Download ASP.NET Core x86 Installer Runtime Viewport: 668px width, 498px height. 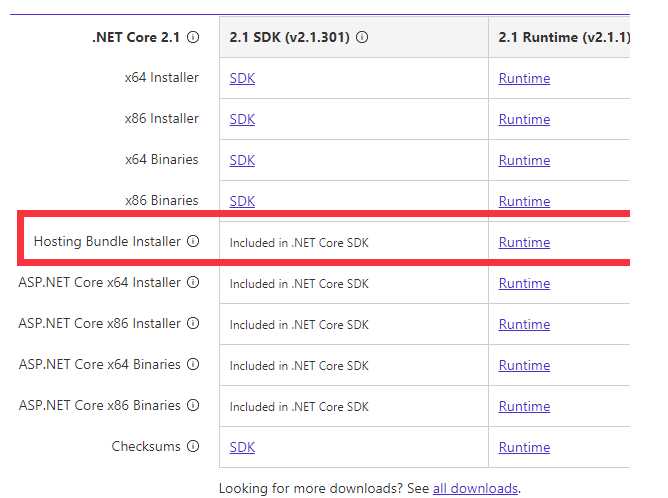(x=524, y=324)
